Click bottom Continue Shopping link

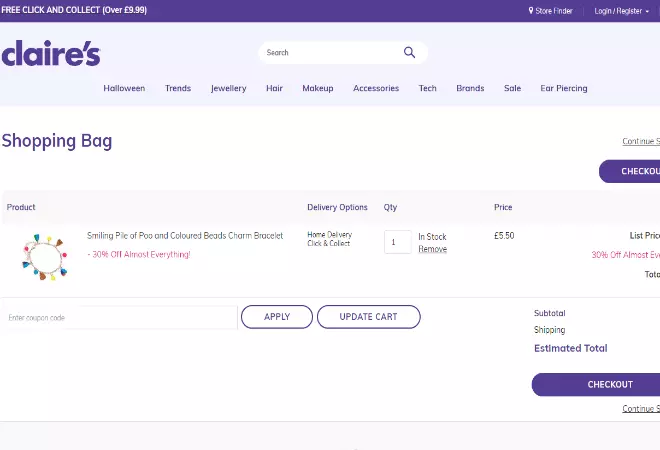pos(641,408)
